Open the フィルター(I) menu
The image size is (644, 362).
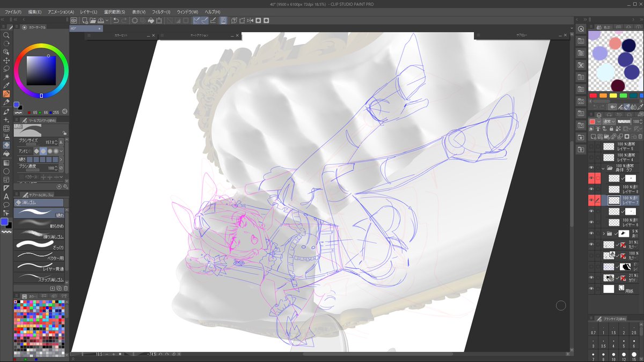tap(161, 12)
